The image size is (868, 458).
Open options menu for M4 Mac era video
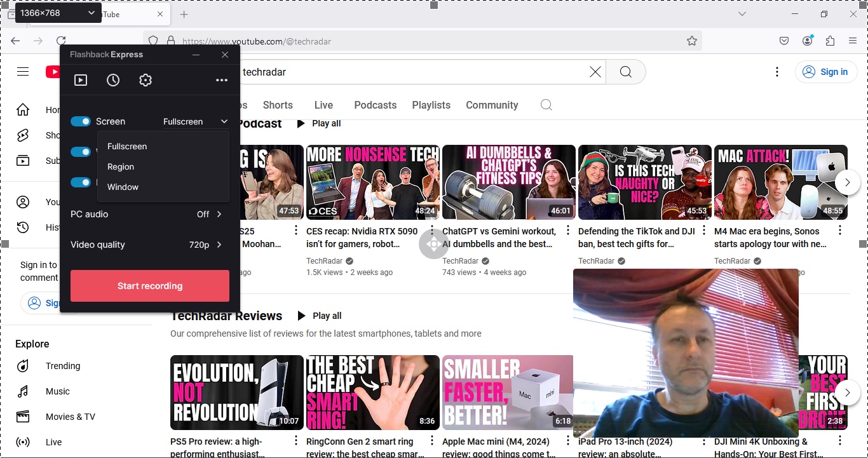(x=840, y=231)
